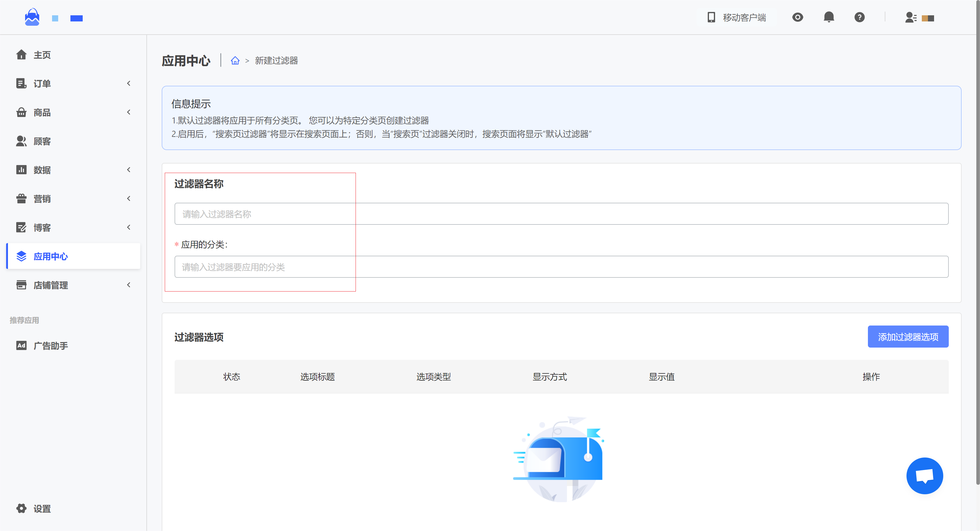Click the user account icon
The width and height of the screenshot is (980, 531).
tap(910, 17)
